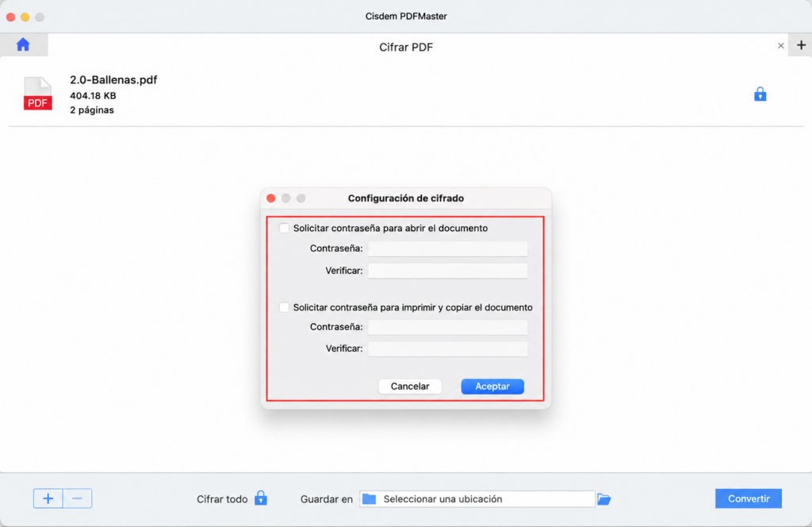Confirm with the Aceptar button

[492, 386]
